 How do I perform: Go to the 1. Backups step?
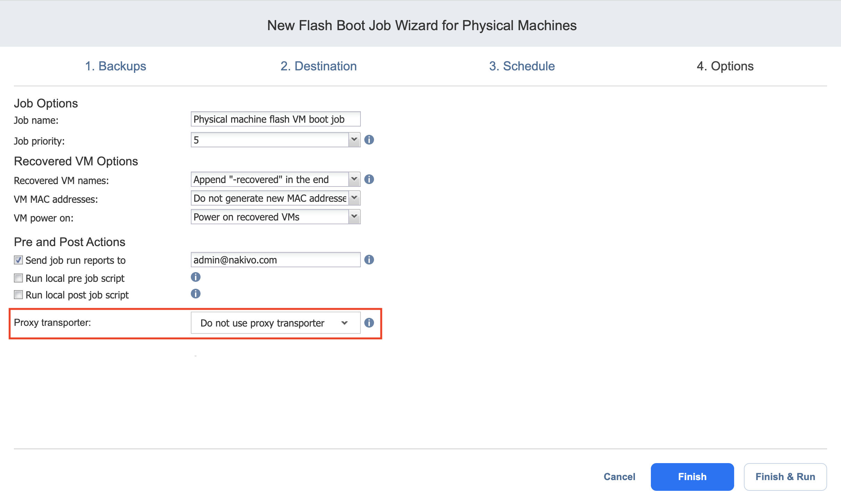pos(116,66)
